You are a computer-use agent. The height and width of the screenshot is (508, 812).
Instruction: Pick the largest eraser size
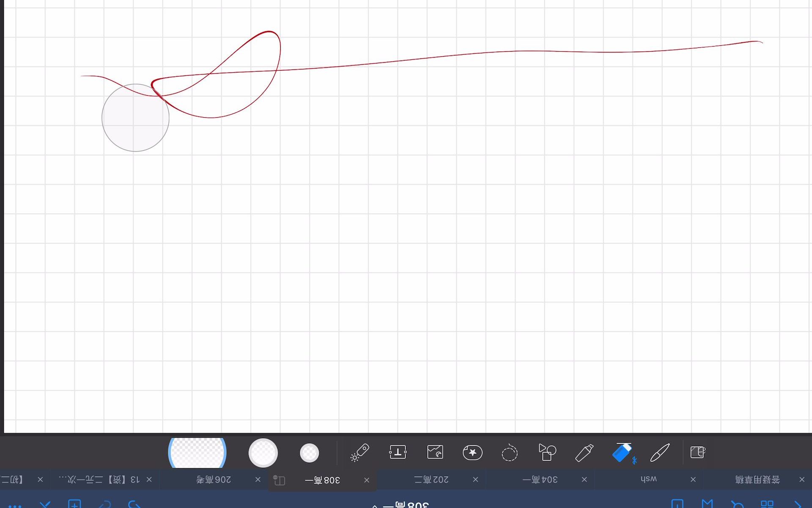click(x=198, y=453)
